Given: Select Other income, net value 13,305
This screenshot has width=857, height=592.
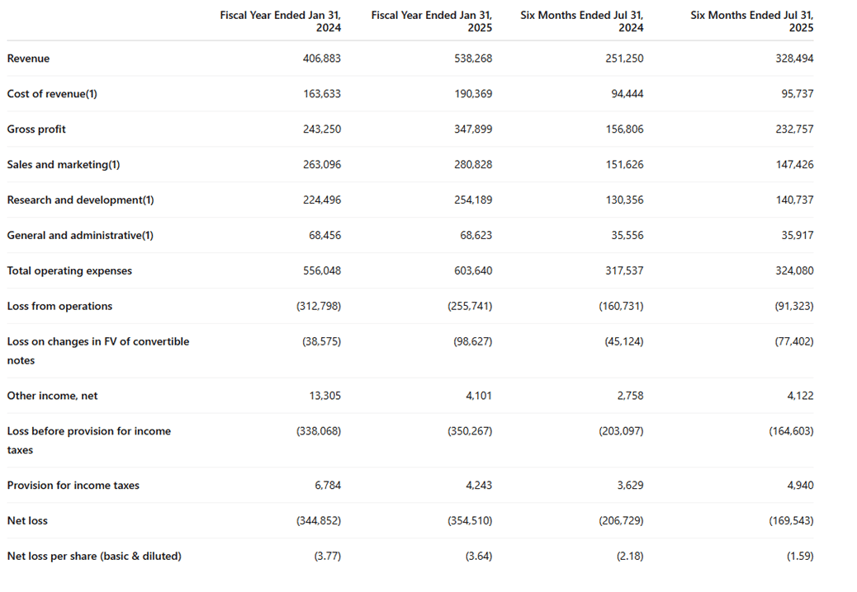Looking at the screenshot, I should click(x=325, y=396).
